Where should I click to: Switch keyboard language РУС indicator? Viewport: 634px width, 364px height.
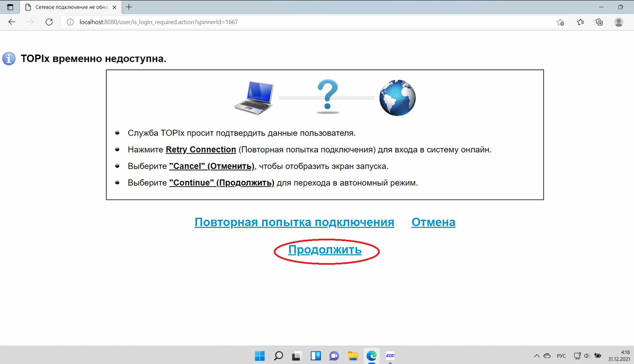(x=562, y=356)
